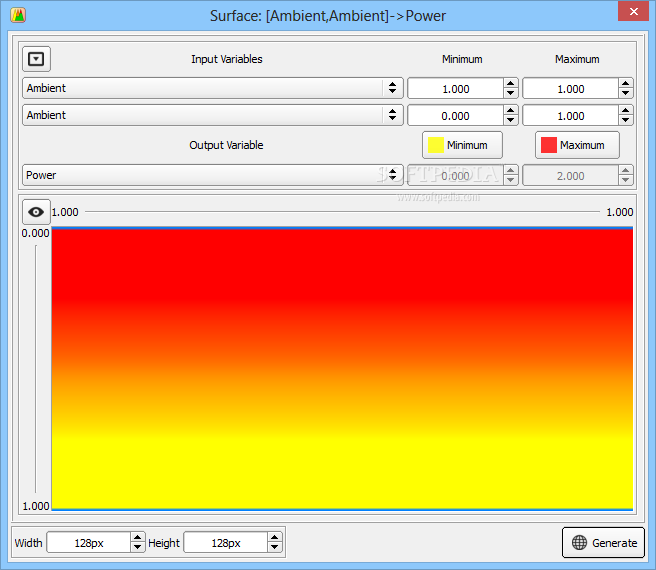Click the globe icon on Generate button
Image resolution: width=656 pixels, height=570 pixels.
[579, 543]
